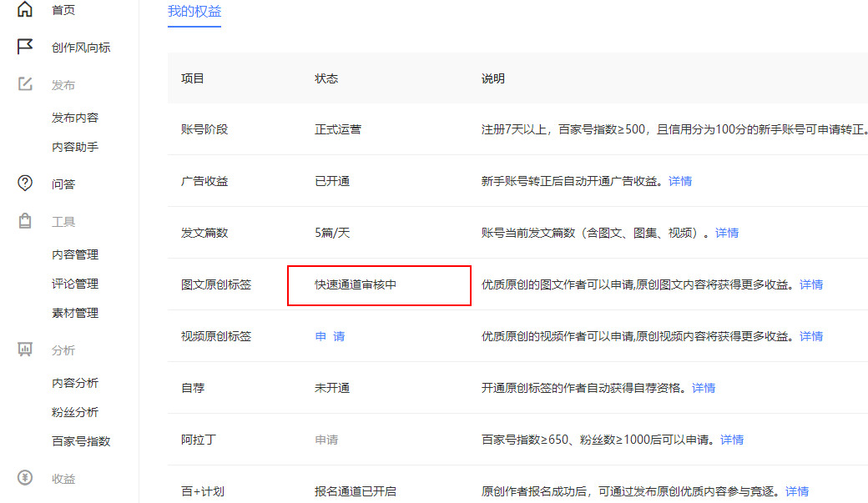Click the 项目 column header
868x503 pixels.
(x=192, y=78)
